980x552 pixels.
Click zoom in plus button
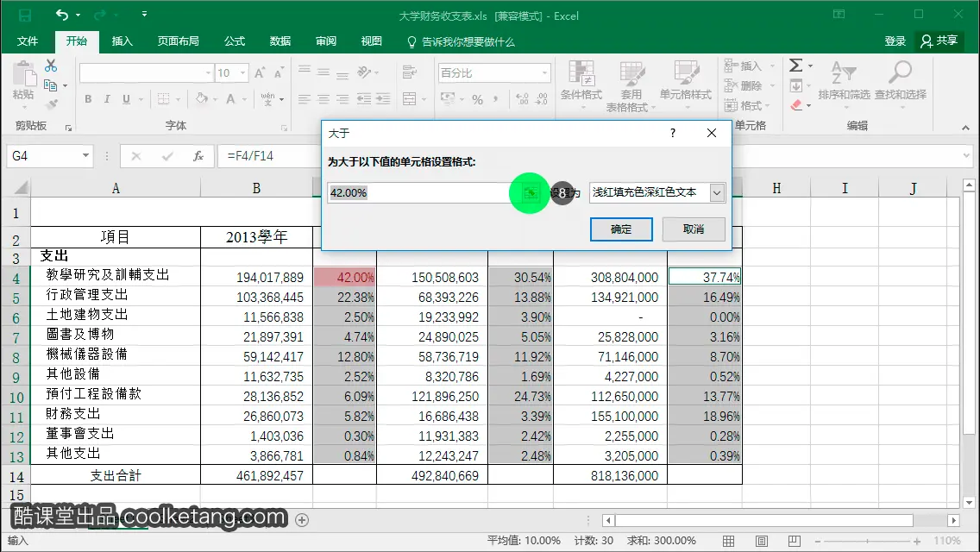(x=917, y=542)
